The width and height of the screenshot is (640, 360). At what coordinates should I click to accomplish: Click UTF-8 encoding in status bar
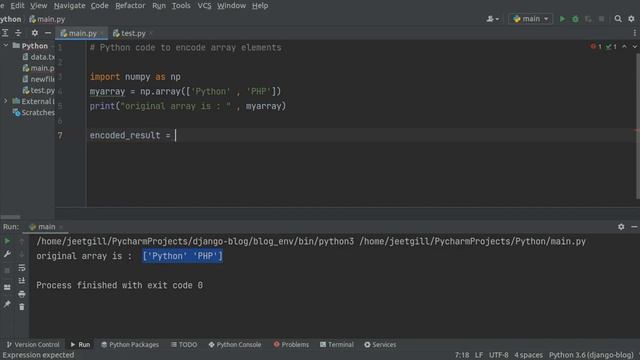pos(499,355)
